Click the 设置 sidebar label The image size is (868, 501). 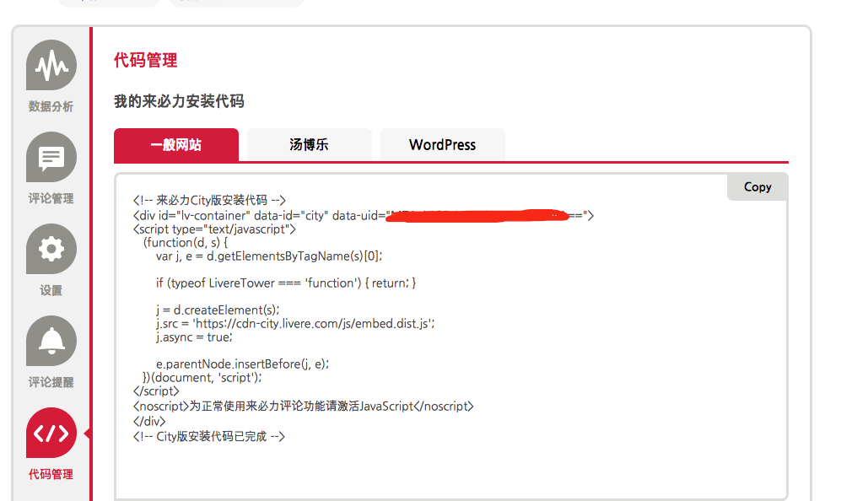coord(51,290)
